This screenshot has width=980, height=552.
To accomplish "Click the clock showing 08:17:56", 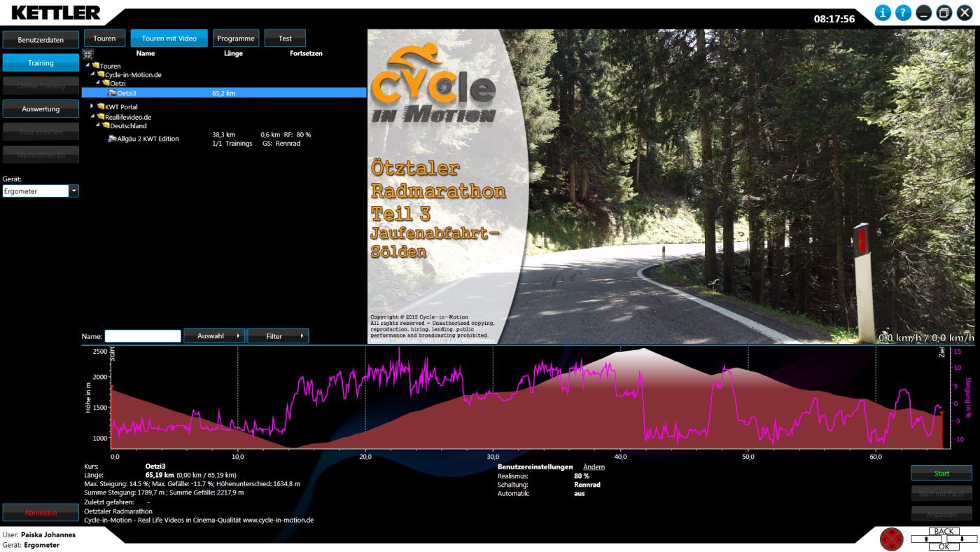I will coord(834,19).
